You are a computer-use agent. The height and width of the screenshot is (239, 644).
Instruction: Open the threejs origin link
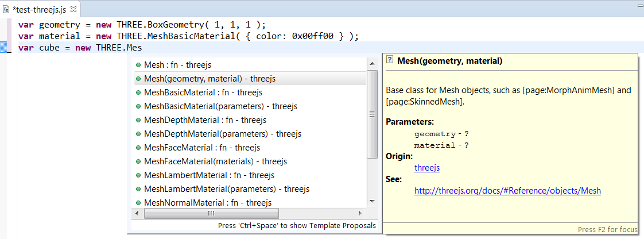point(427,168)
